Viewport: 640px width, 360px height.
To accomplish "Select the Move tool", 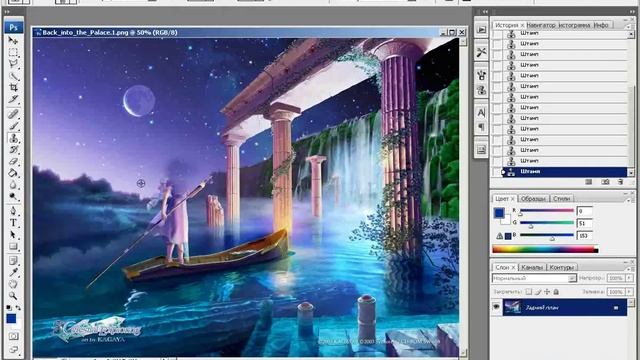I will click(x=13, y=40).
